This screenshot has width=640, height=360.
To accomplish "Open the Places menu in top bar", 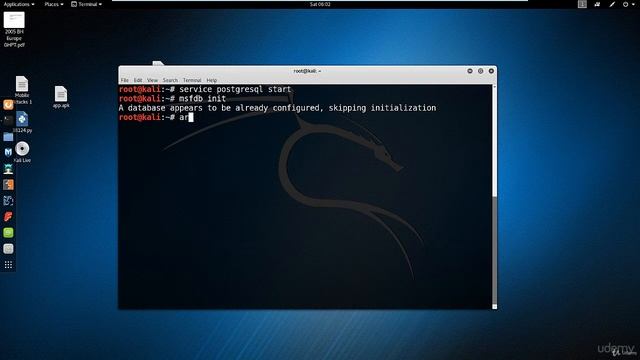I will pyautogui.click(x=53, y=4).
